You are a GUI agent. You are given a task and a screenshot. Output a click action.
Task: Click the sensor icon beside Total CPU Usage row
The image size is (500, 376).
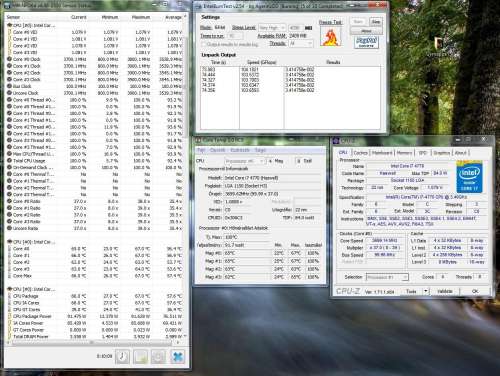click(x=9, y=160)
